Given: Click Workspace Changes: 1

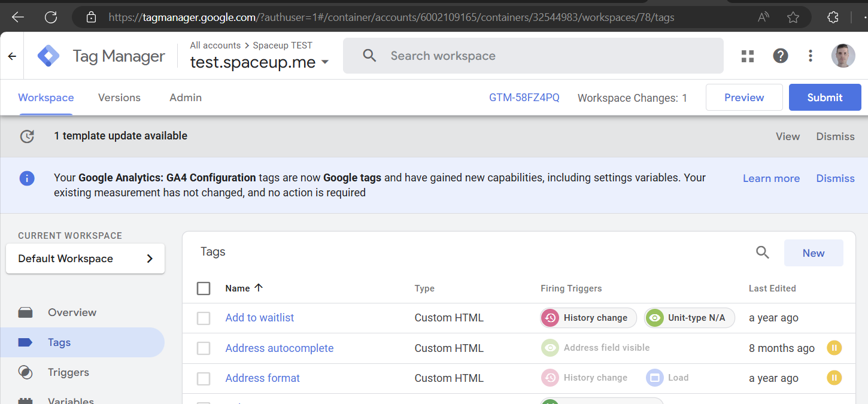Looking at the screenshot, I should click(x=632, y=98).
